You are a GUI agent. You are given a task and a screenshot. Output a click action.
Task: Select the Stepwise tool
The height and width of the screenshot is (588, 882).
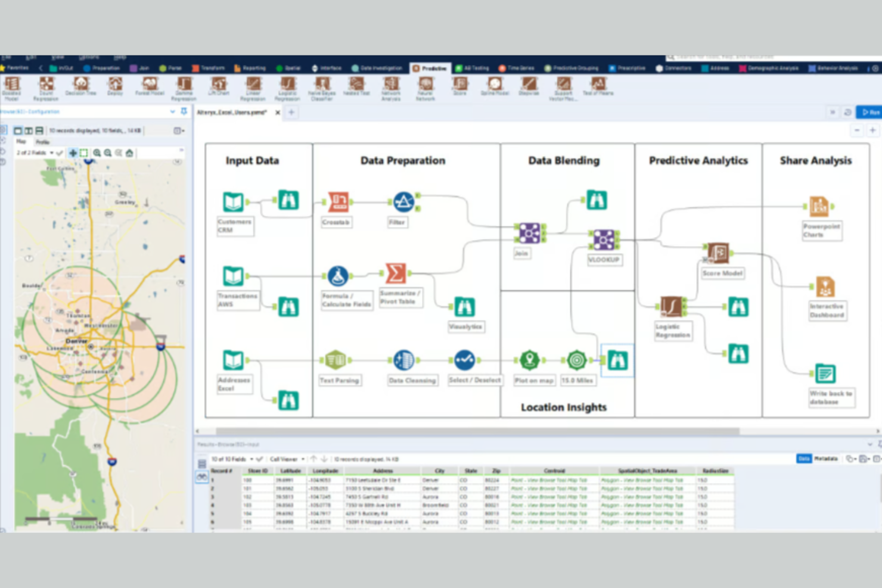click(529, 86)
